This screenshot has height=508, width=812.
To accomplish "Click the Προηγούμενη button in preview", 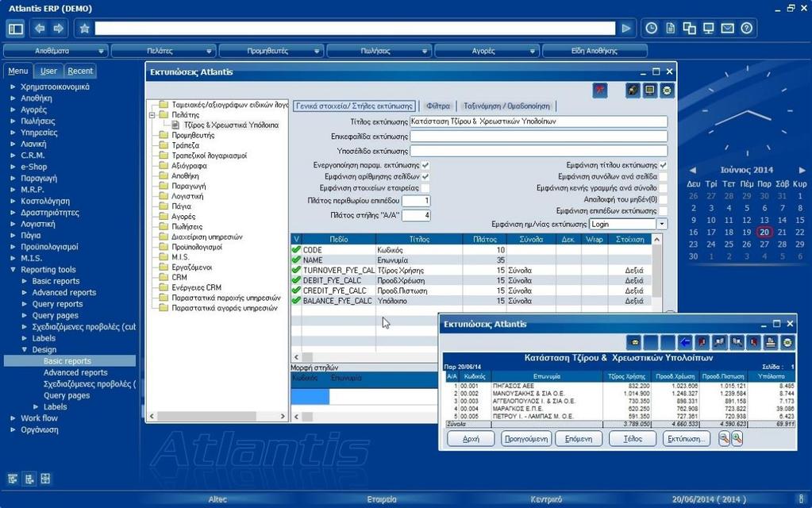I will point(526,439).
